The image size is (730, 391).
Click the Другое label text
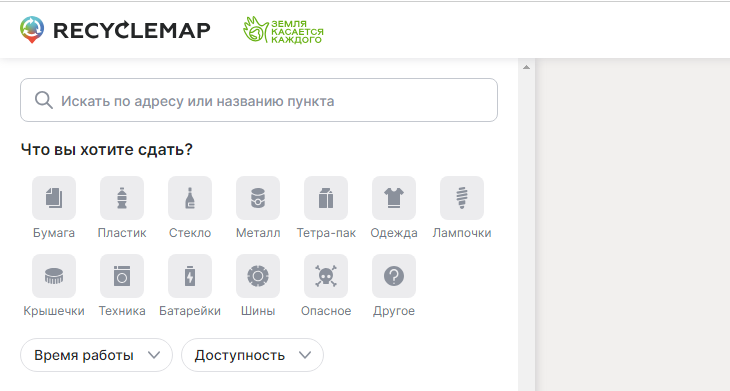(394, 311)
